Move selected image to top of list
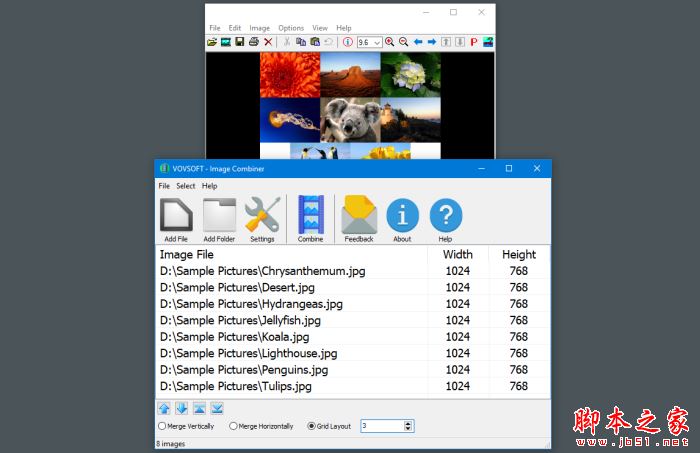700x453 pixels. pyautogui.click(x=200, y=408)
